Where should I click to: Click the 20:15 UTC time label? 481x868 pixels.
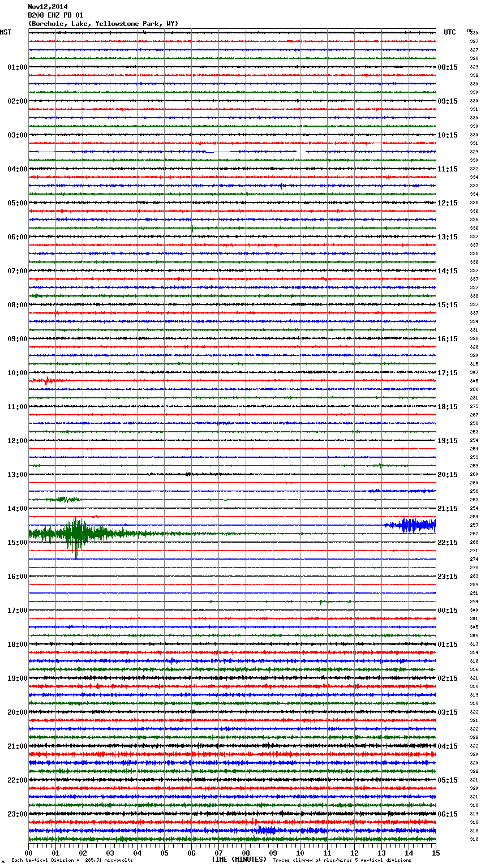[448, 475]
